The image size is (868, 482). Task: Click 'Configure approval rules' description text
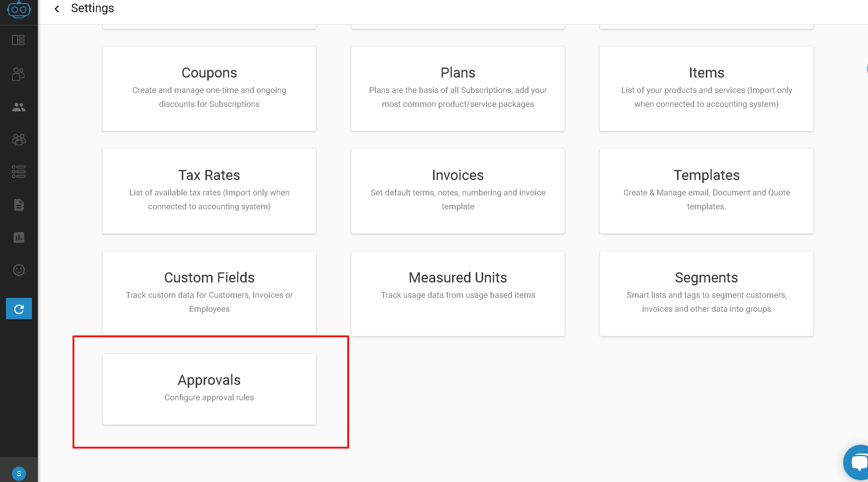coord(209,397)
